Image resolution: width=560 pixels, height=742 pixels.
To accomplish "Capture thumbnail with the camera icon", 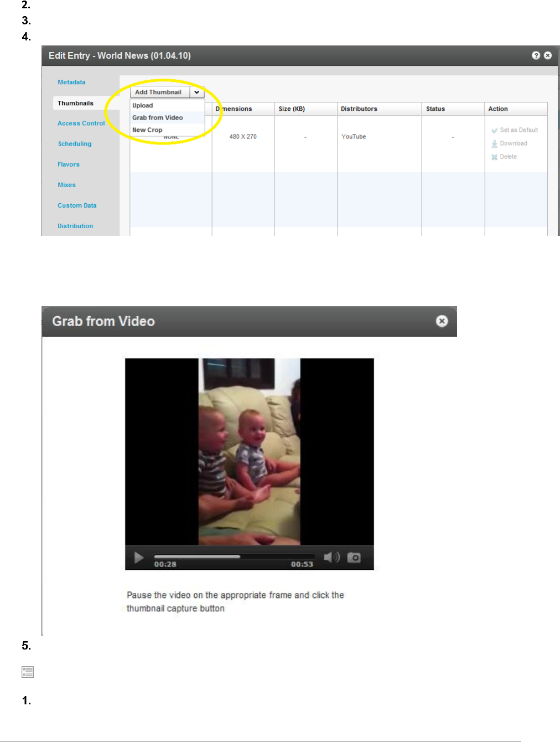I will click(354, 557).
